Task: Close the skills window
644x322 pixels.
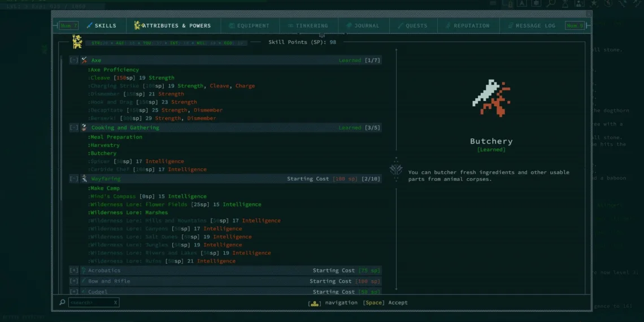Action: click(589, 14)
